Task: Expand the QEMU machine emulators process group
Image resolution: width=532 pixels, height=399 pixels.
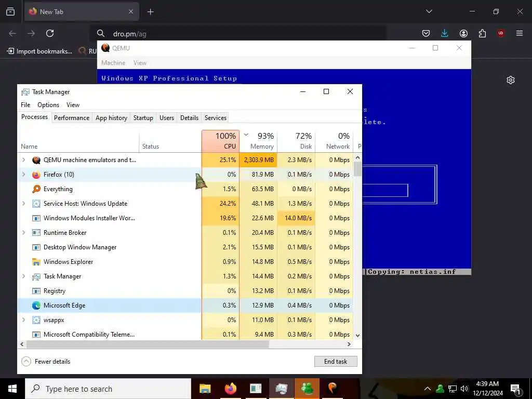Action: point(23,160)
